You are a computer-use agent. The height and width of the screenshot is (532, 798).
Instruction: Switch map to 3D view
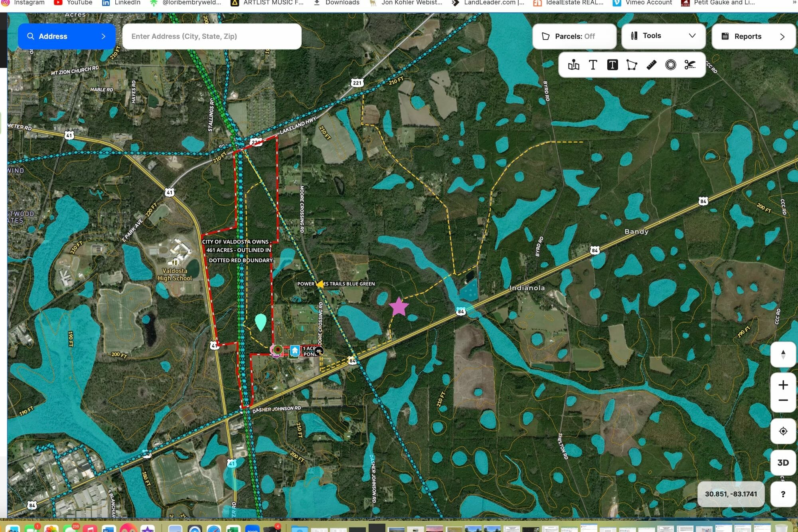783,463
